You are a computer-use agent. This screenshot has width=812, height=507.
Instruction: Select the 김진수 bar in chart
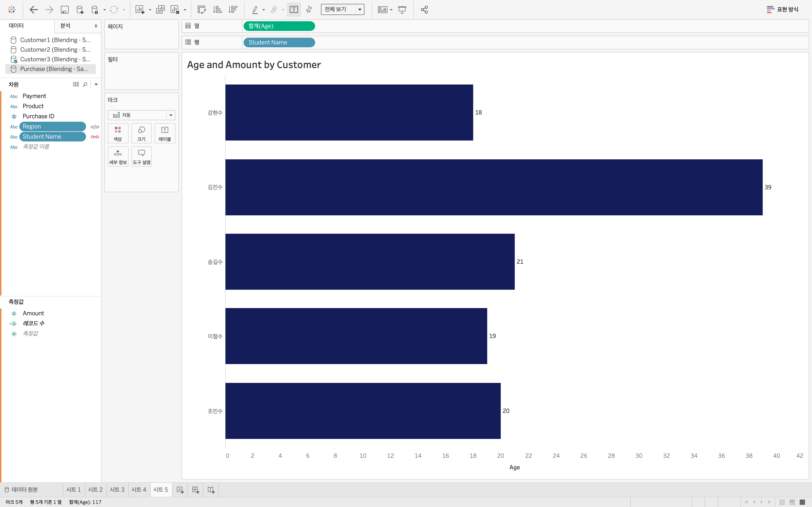point(493,187)
